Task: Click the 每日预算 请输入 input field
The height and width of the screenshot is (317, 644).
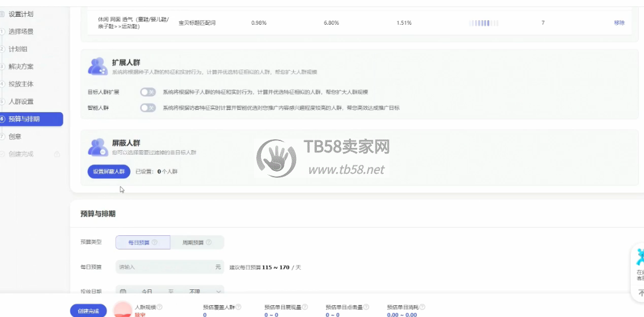Action: pos(169,267)
